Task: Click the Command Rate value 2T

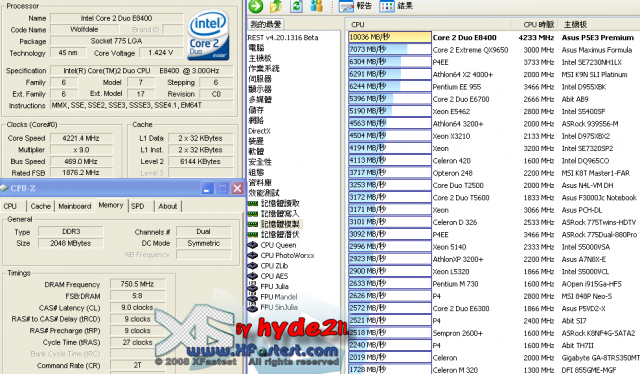Action: 137,365
